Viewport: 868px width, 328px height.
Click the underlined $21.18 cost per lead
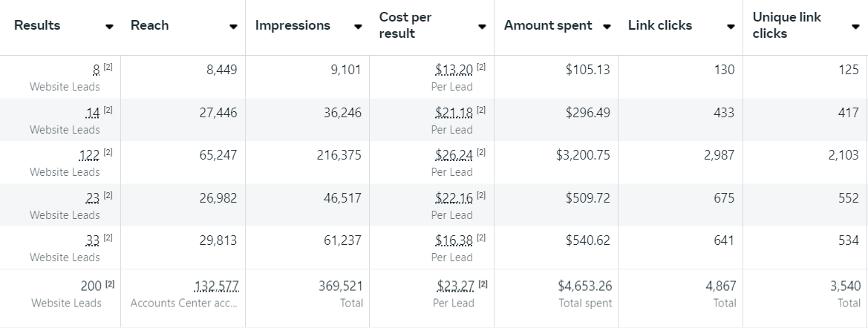coord(454,113)
